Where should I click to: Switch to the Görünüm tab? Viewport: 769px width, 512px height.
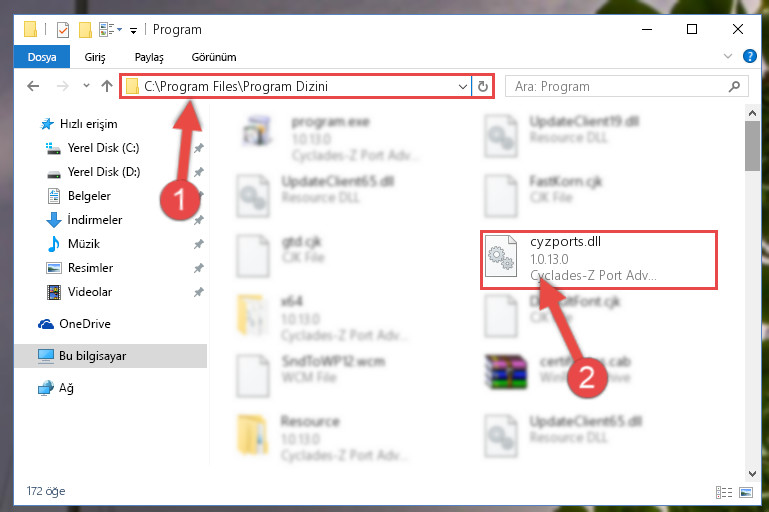[x=214, y=57]
